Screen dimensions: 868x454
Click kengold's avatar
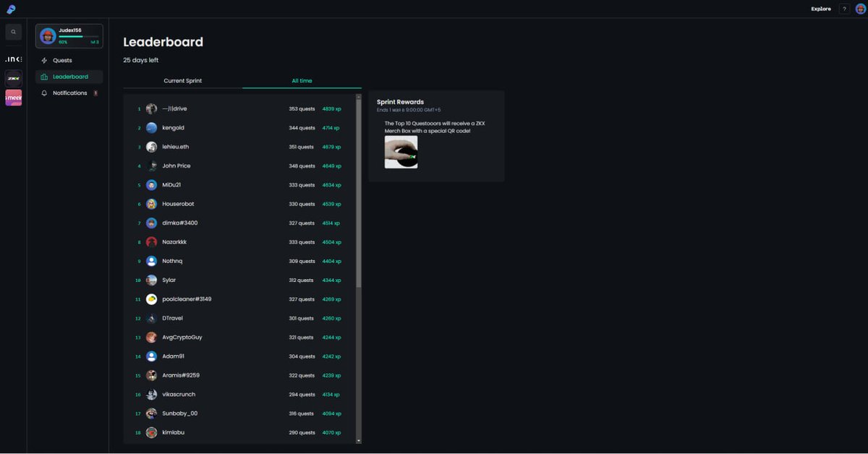pos(151,128)
